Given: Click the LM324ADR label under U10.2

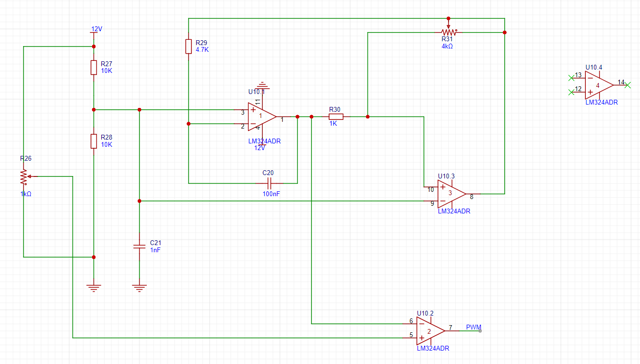Looking at the screenshot, I should click(x=433, y=349).
